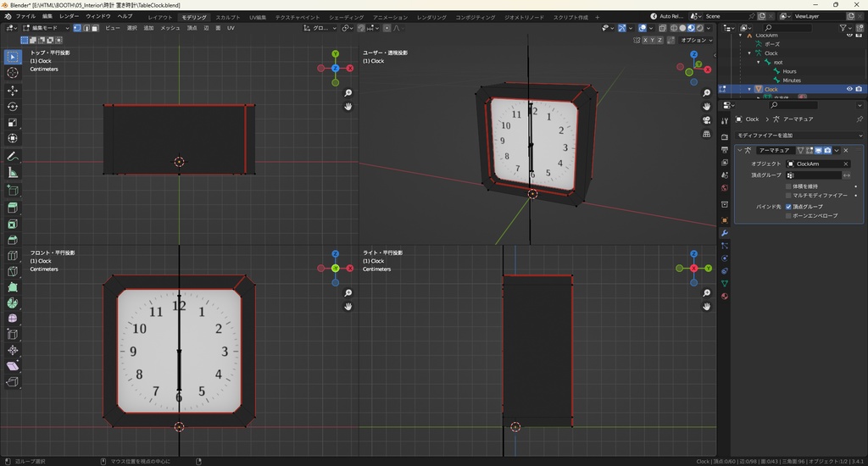This screenshot has height=466, width=868.
Task: Collapse the root bone in the outliner
Action: pos(760,63)
